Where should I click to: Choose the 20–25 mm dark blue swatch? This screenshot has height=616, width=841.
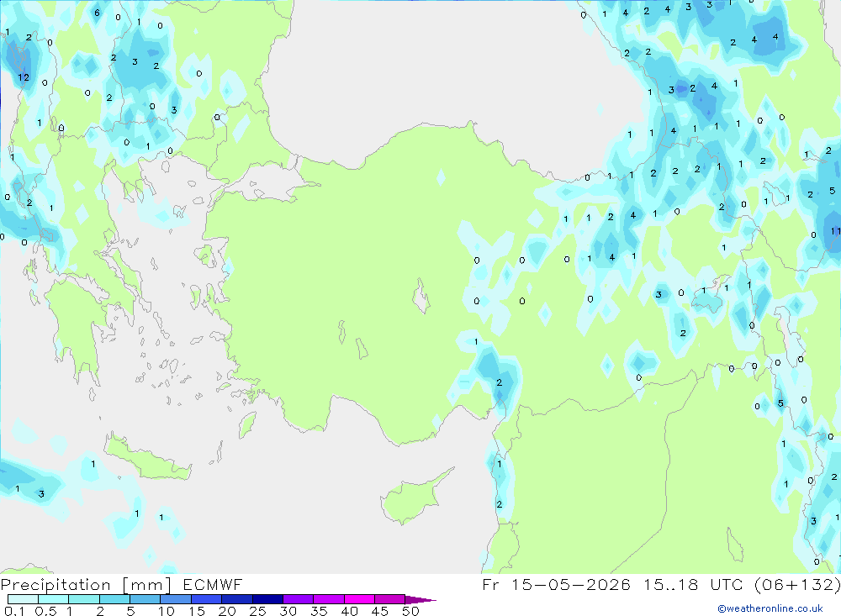coord(237,599)
